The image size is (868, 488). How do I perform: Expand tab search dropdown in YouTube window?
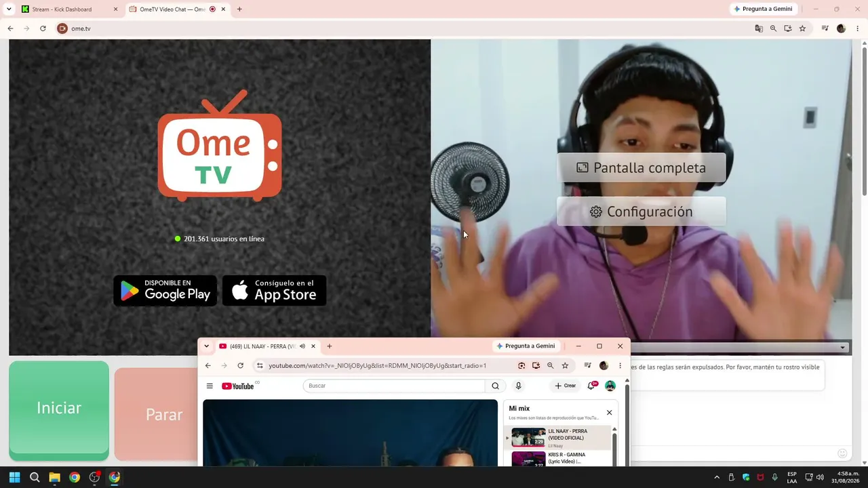tap(206, 346)
